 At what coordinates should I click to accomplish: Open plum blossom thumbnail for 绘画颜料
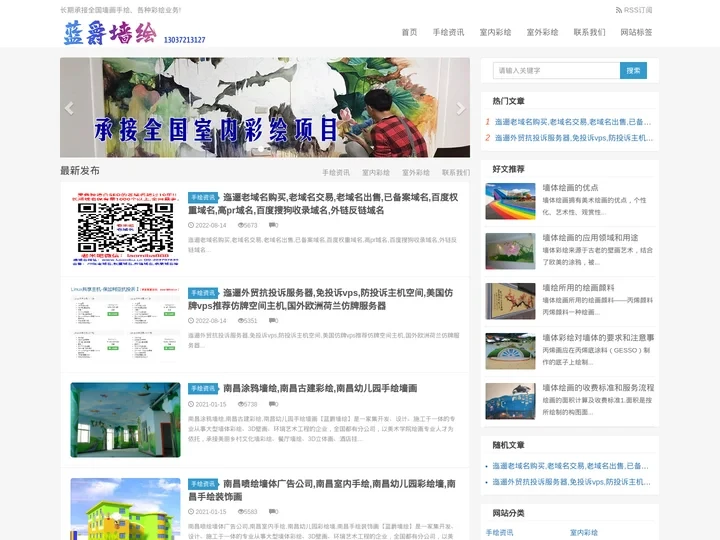pos(510,301)
